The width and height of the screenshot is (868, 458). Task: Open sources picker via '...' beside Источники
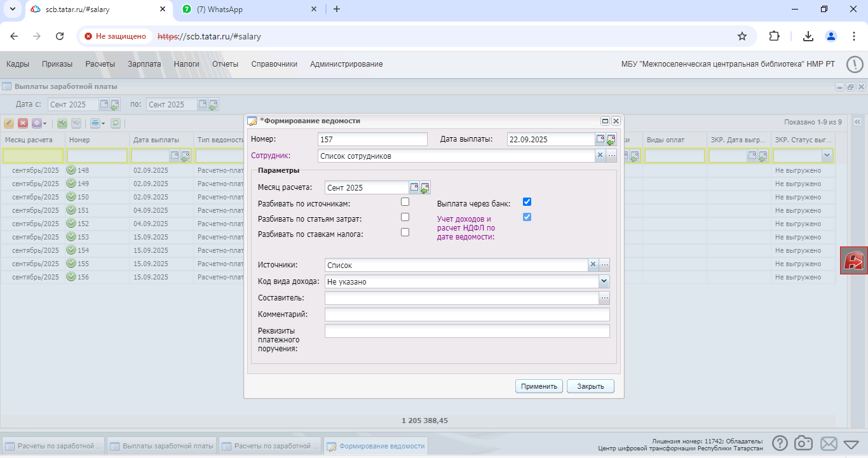click(604, 264)
